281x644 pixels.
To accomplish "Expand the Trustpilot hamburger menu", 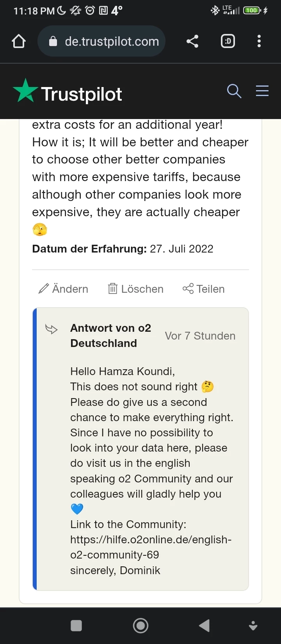I will point(262,91).
